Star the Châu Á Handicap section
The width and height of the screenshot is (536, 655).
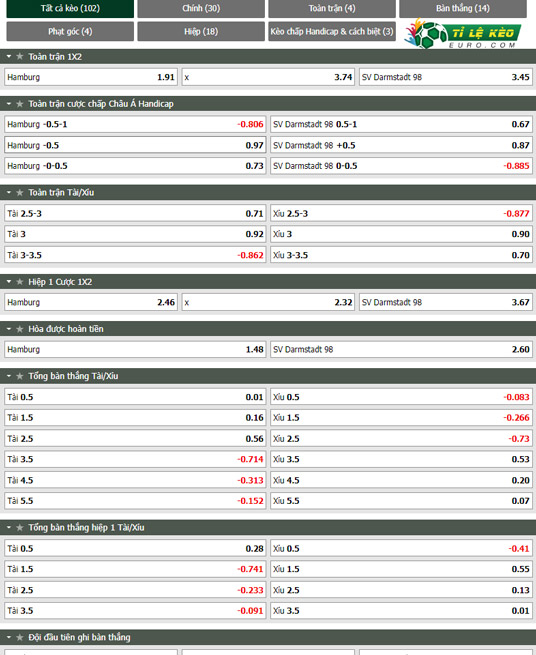pos(19,104)
